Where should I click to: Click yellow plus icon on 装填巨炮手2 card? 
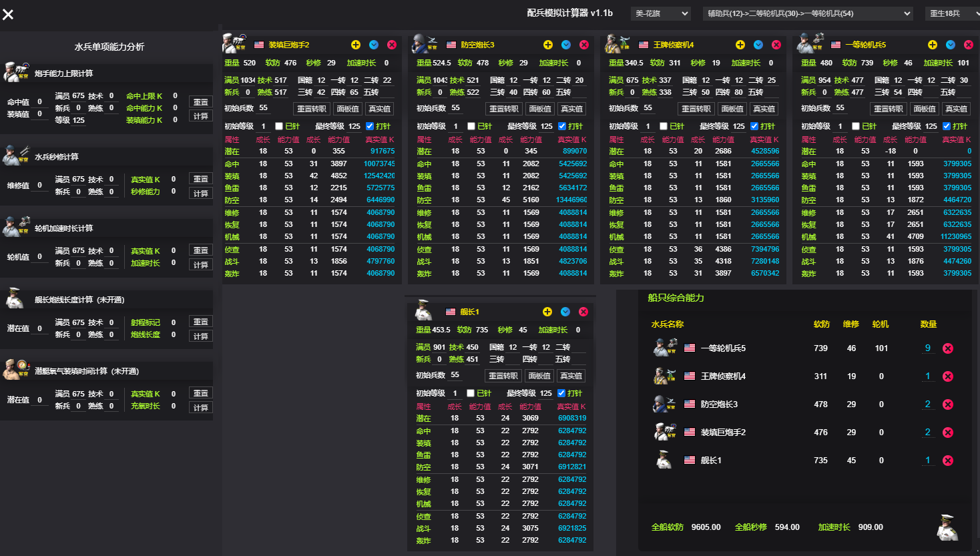pos(356,45)
